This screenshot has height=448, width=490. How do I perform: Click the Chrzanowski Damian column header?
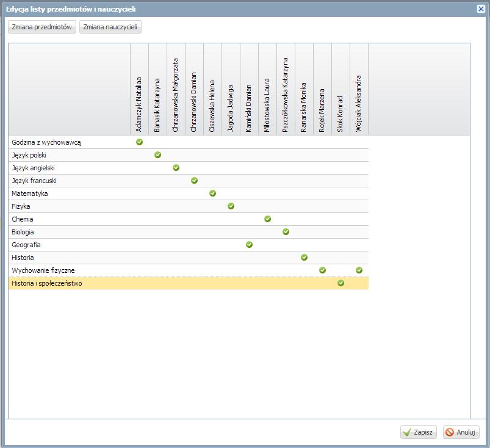[195, 89]
